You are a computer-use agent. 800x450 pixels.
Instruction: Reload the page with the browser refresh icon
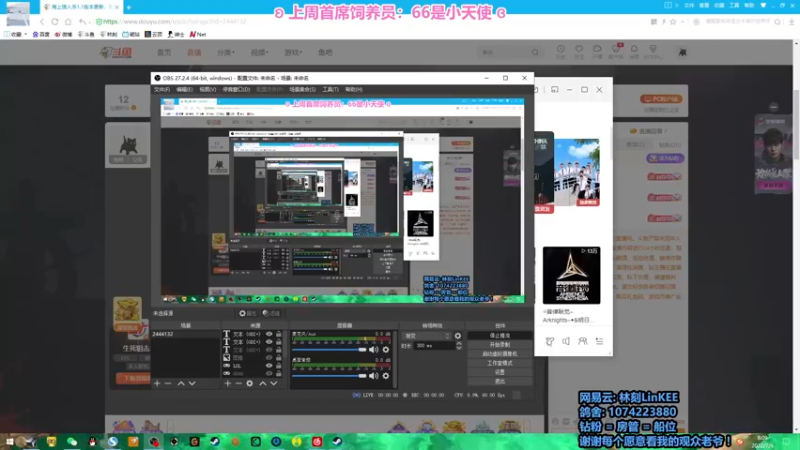[x=55, y=22]
